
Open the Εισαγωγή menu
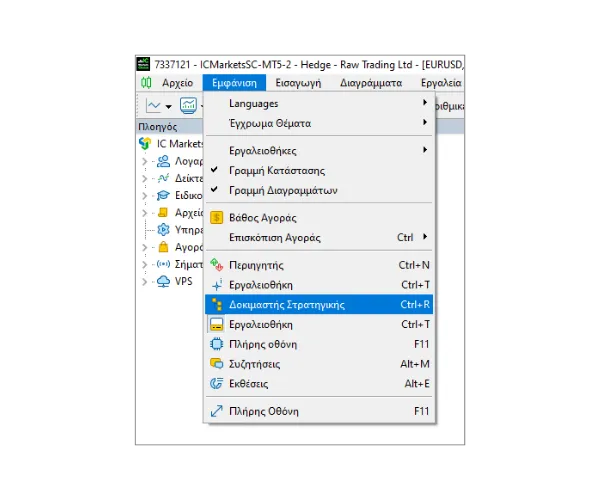pyautogui.click(x=297, y=83)
